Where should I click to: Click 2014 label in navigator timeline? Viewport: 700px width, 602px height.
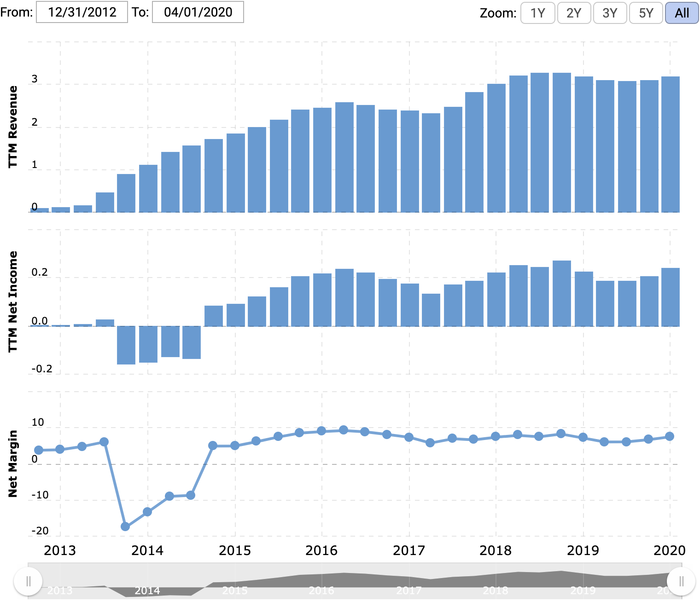coord(147,590)
